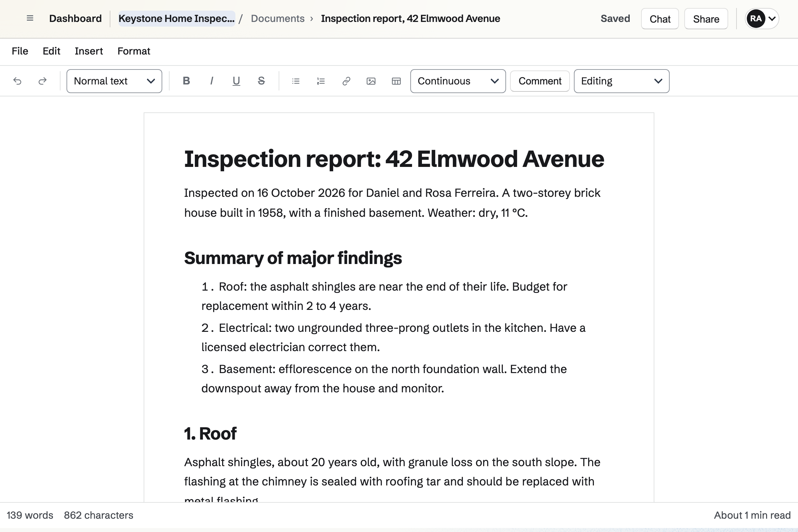The height and width of the screenshot is (532, 798).
Task: Navigate to Documents breadcrumb
Action: (x=278, y=18)
